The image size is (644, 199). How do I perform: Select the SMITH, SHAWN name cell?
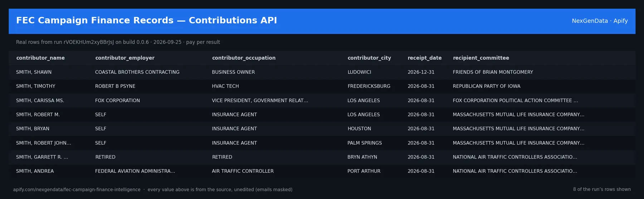click(34, 72)
